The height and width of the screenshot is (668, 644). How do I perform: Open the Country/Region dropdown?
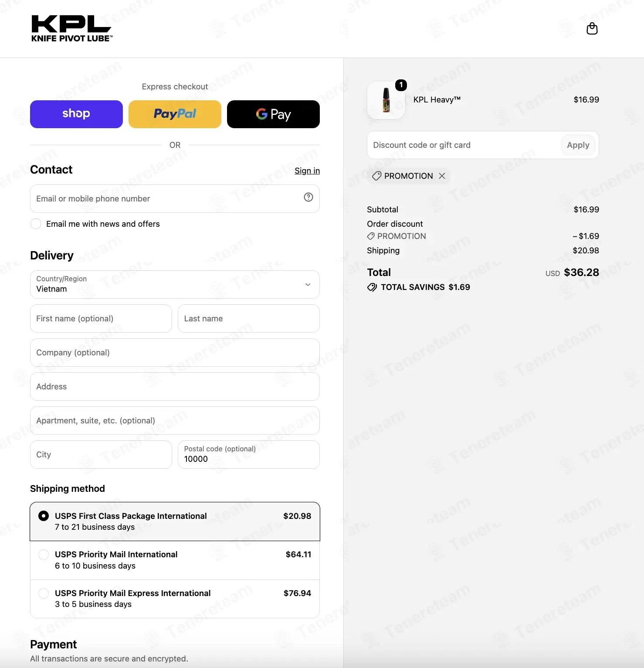coord(175,284)
